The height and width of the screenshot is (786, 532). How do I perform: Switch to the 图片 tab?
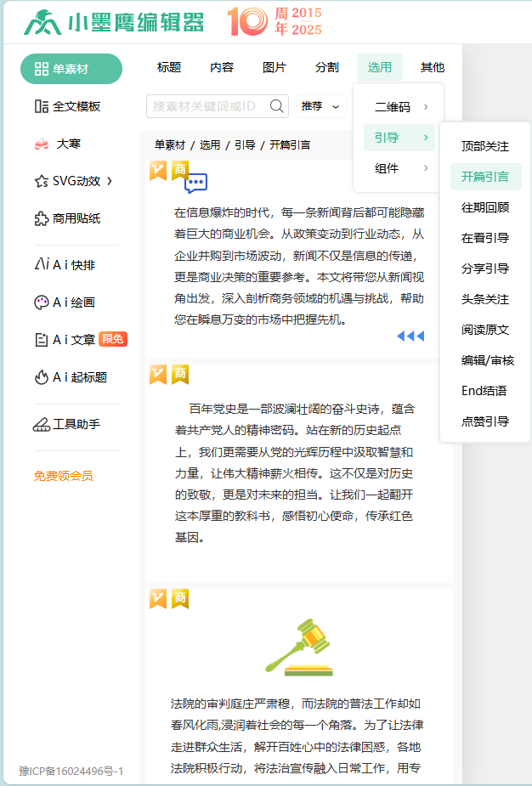[274, 68]
